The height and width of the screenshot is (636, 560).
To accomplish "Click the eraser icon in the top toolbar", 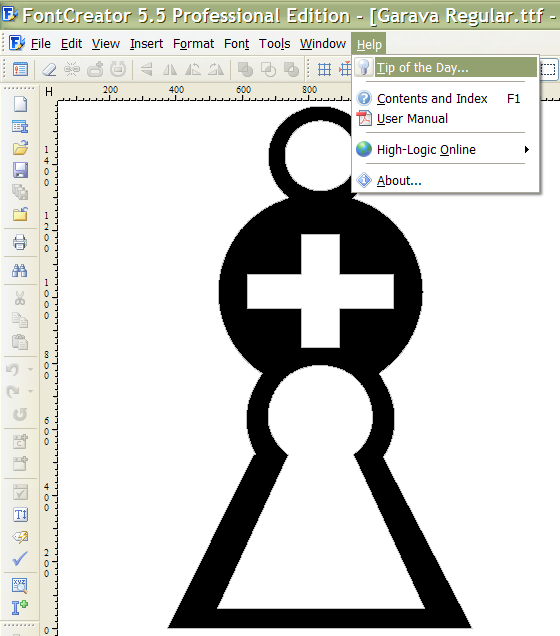I will [49, 69].
